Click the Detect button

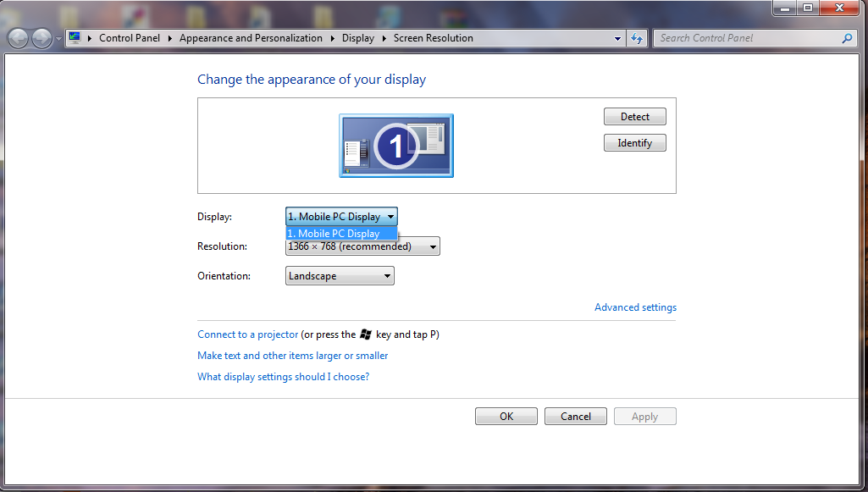(x=634, y=117)
